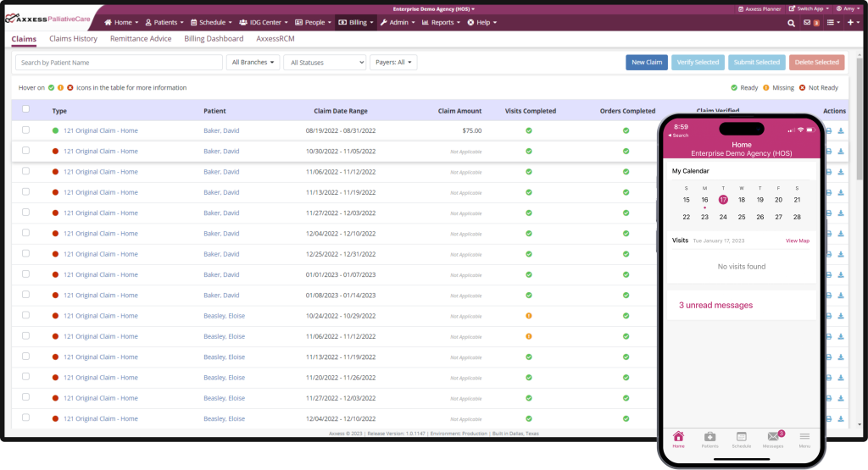Open the IDG Center menu

[264, 23]
